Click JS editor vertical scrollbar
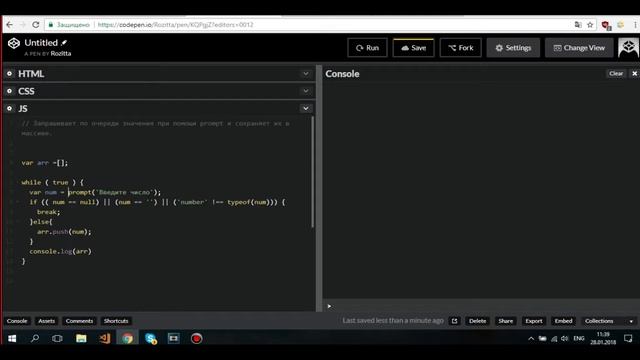This screenshot has width=640, height=360. [x=313, y=171]
